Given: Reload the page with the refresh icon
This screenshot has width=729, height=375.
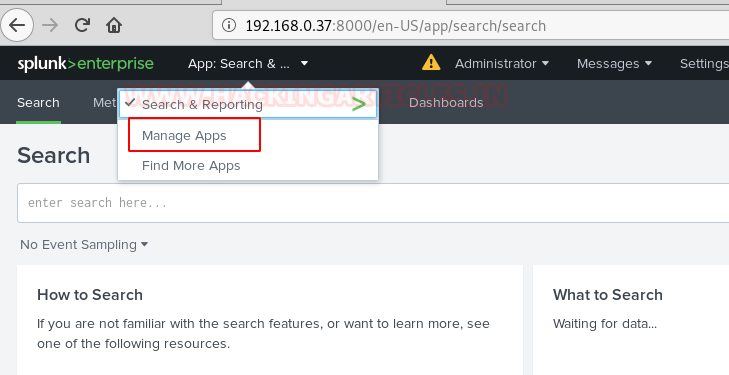Looking at the screenshot, I should (x=82, y=25).
